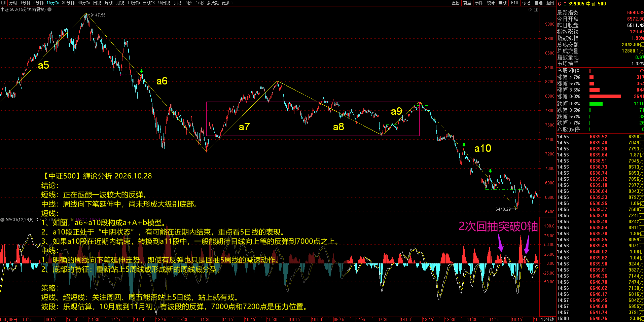Select the 30分钟 period tab
This screenshot has width=644, height=322.
coord(68,3)
